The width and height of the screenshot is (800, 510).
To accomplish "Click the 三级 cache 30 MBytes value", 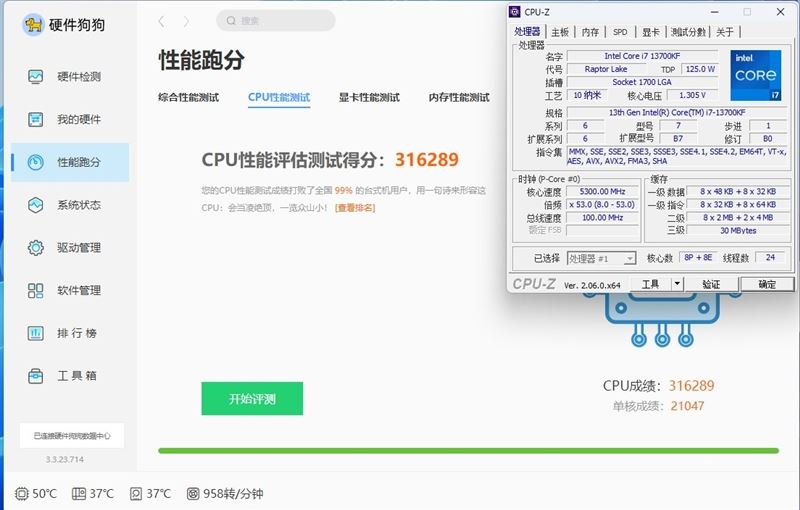I will pos(738,231).
